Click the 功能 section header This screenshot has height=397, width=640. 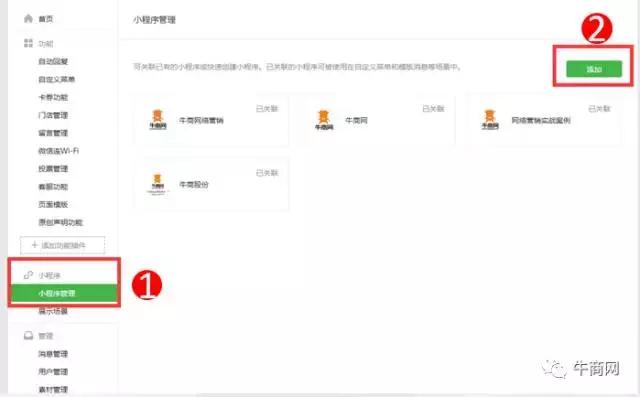[46, 44]
